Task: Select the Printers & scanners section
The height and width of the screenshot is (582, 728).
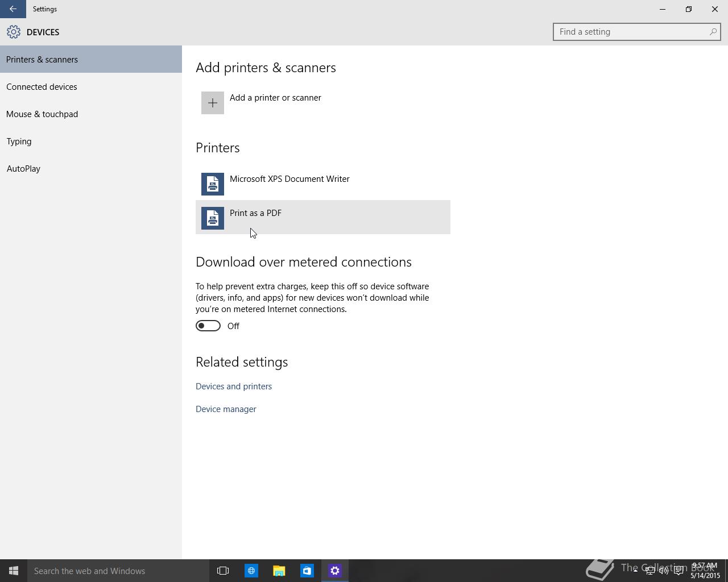Action: point(91,59)
